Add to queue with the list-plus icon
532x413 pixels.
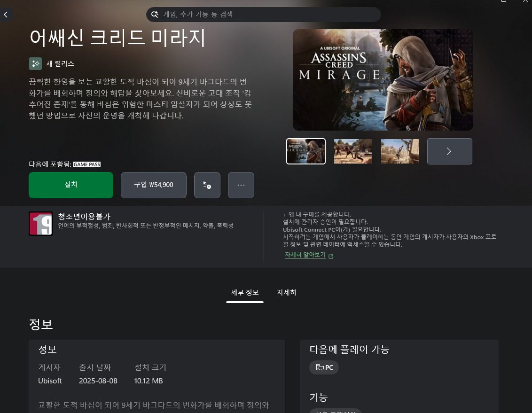[x=207, y=185]
